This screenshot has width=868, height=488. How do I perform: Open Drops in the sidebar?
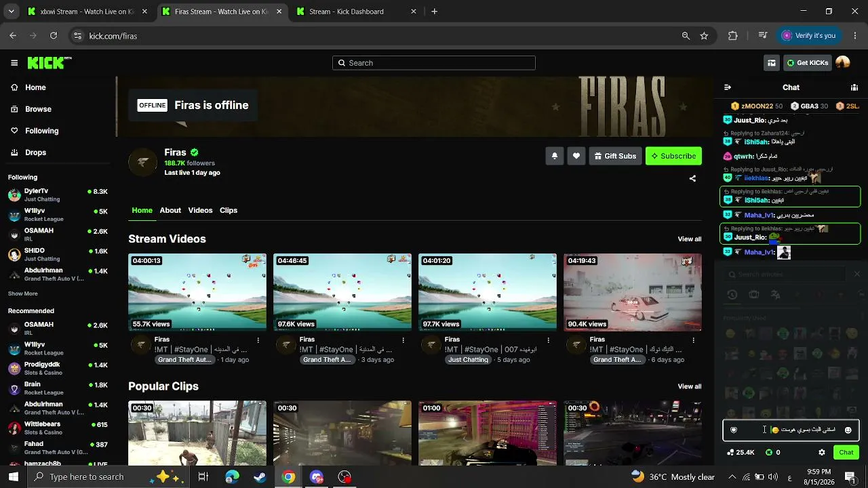(35, 152)
